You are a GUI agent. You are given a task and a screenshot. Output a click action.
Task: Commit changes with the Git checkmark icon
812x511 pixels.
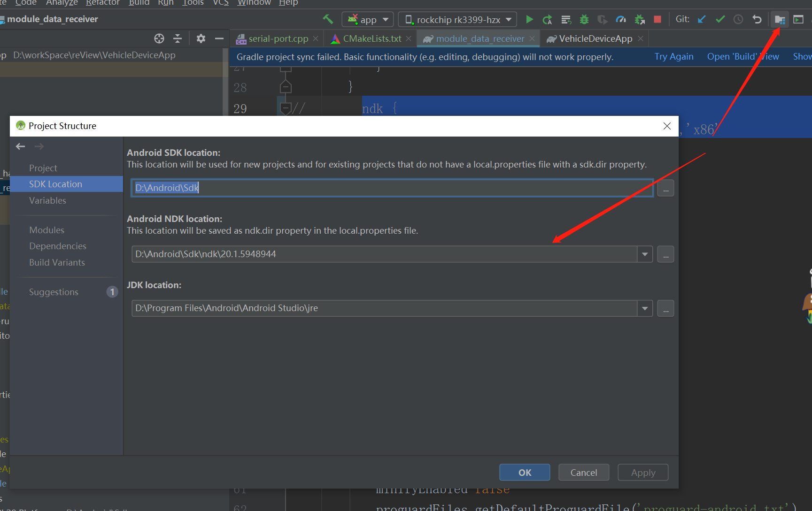click(x=720, y=19)
